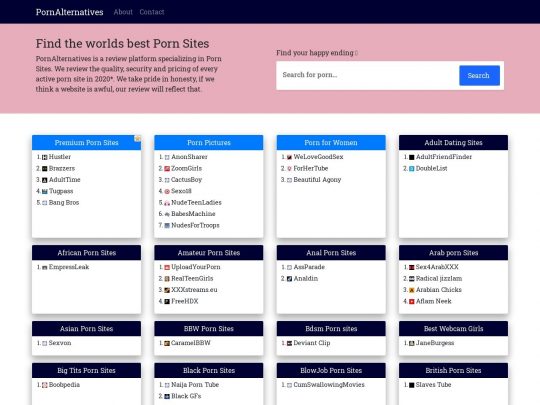Click the small badge icon on Premium header
The image size is (540, 405).
pyautogui.click(x=137, y=138)
